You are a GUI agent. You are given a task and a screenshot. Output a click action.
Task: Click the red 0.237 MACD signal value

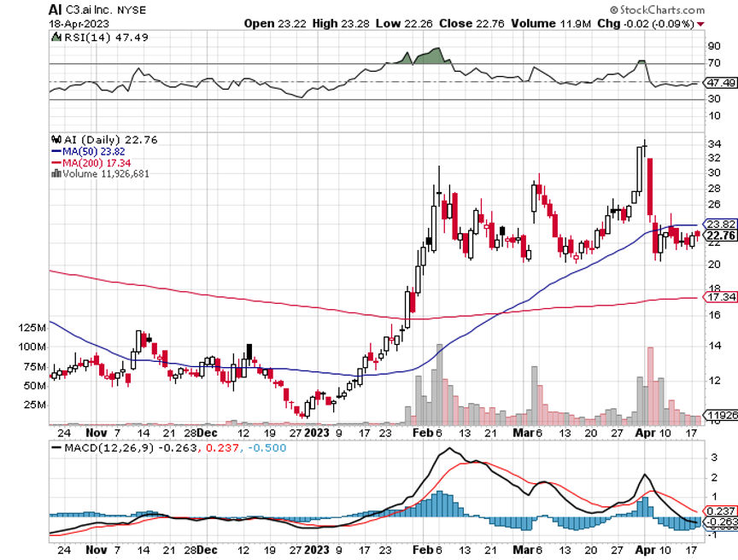point(222,447)
